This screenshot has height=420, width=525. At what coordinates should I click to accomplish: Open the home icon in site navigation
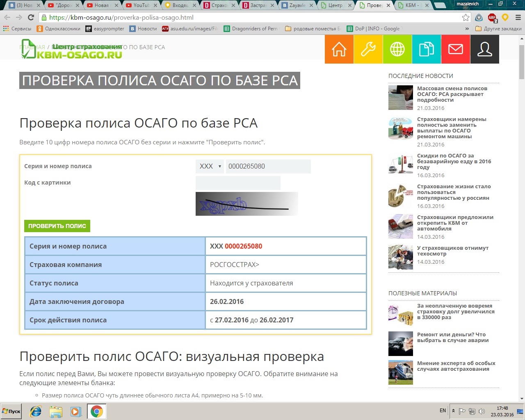click(x=339, y=49)
